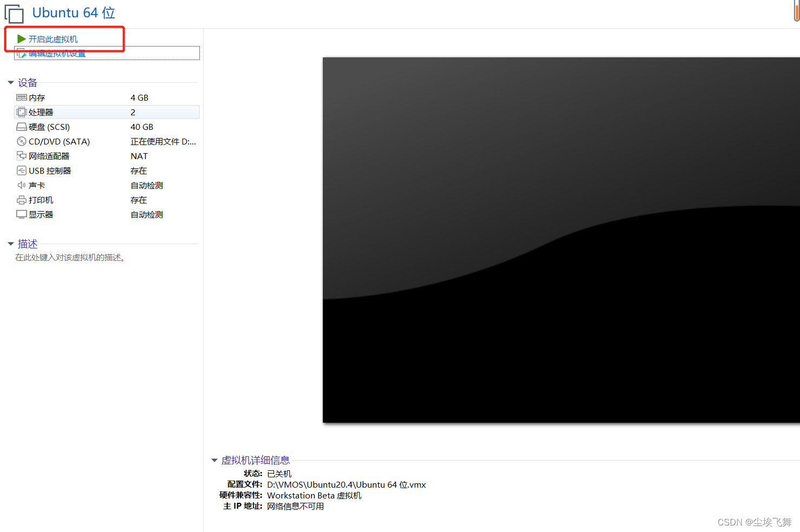Viewport: 800px width, 532px height.
Task: Click the config path D:\VMOS\Ubuntu20.4 text
Action: [347, 484]
